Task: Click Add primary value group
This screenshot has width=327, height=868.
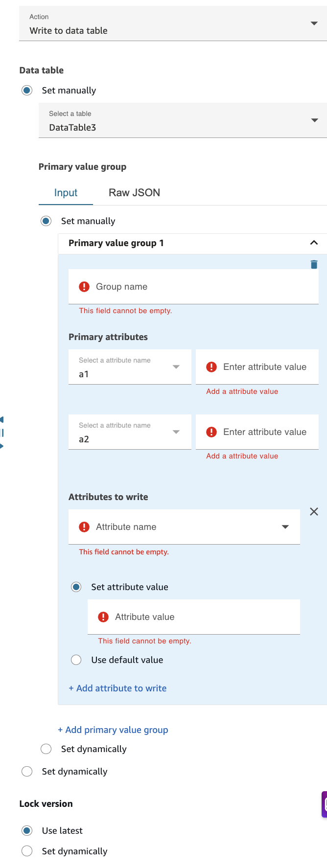Action: (x=113, y=730)
